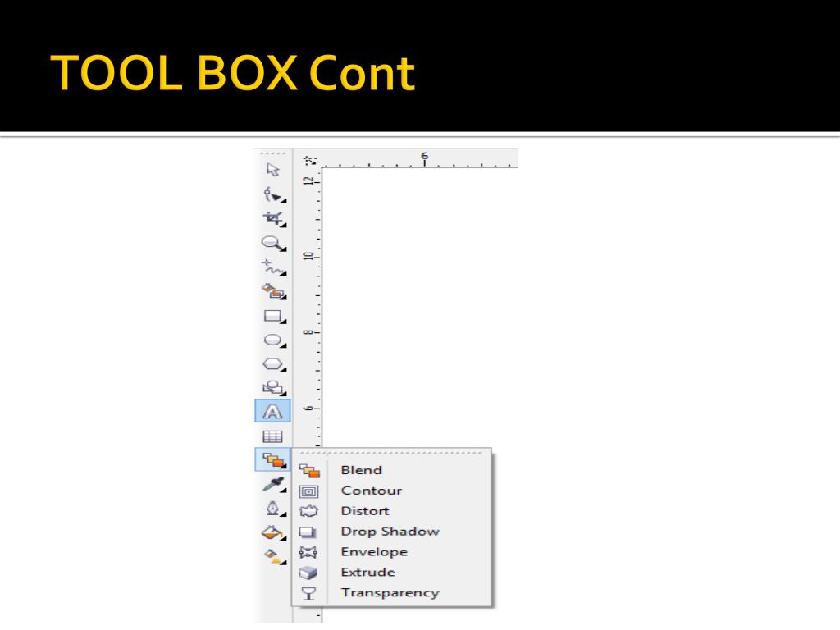Select the Pick tool arrow

click(272, 170)
